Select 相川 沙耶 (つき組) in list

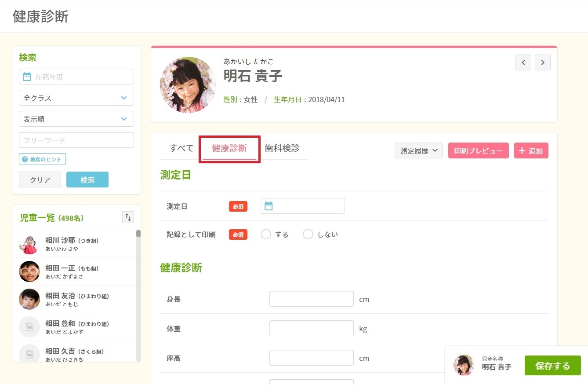tap(74, 244)
